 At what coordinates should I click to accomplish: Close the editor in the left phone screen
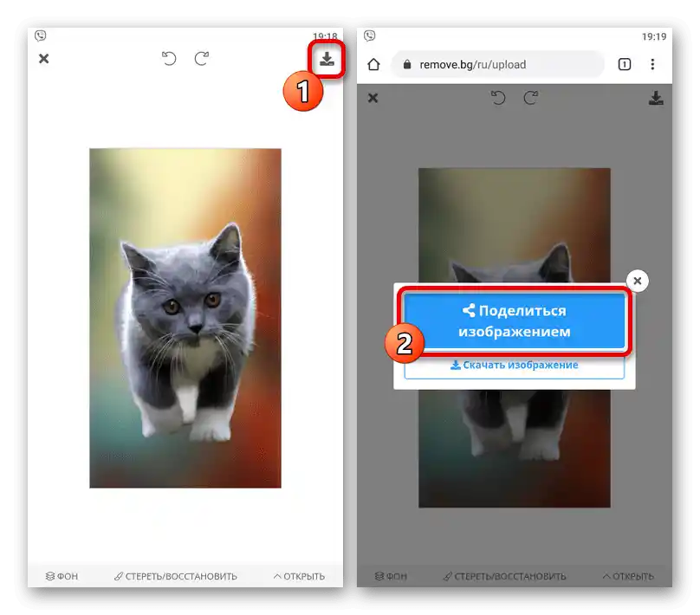click(43, 58)
